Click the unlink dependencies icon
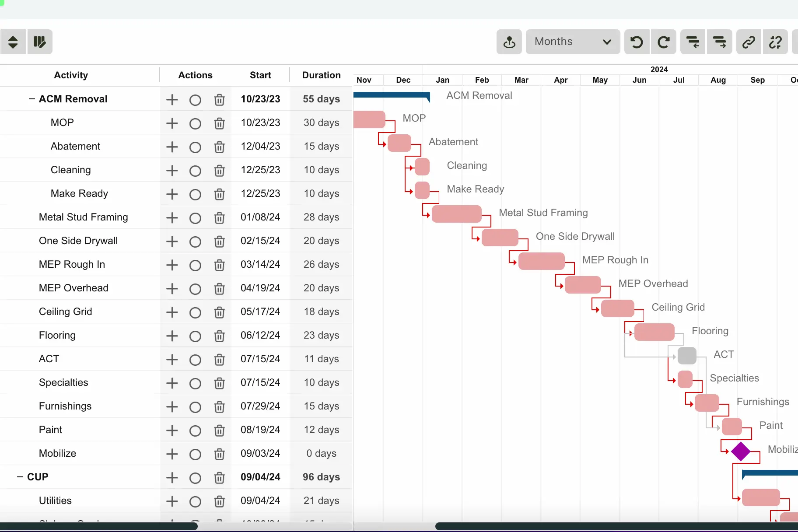This screenshot has width=798, height=532. pos(775,42)
